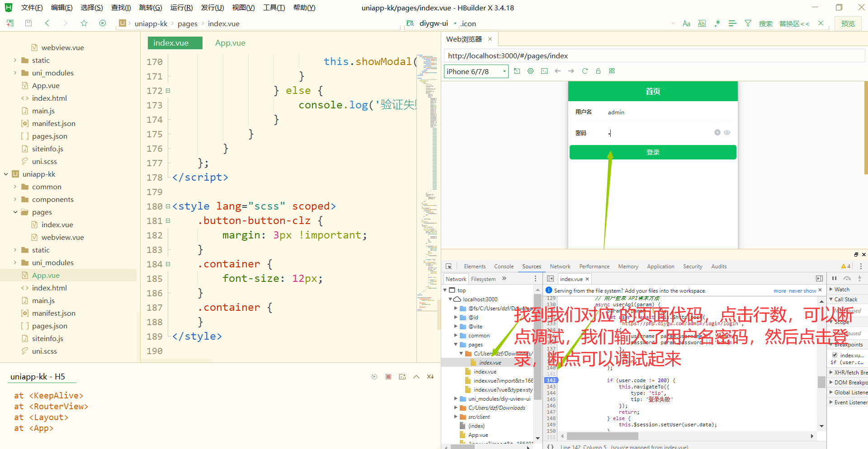868x449 pixels.
Task: Click the 搜索 search button
Action: [765, 23]
